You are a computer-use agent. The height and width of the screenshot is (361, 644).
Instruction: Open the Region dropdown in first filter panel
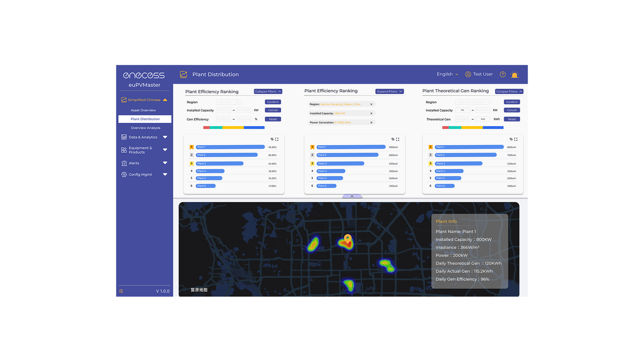tap(228, 102)
